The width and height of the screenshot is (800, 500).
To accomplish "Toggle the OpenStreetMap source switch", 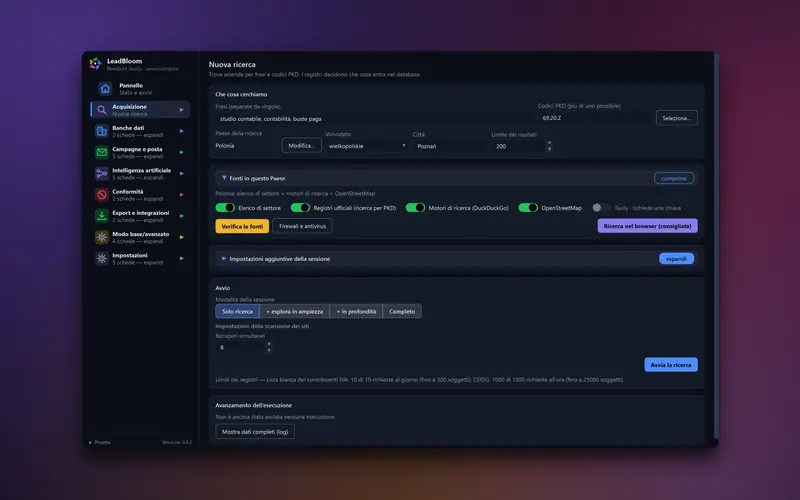I will [x=528, y=208].
